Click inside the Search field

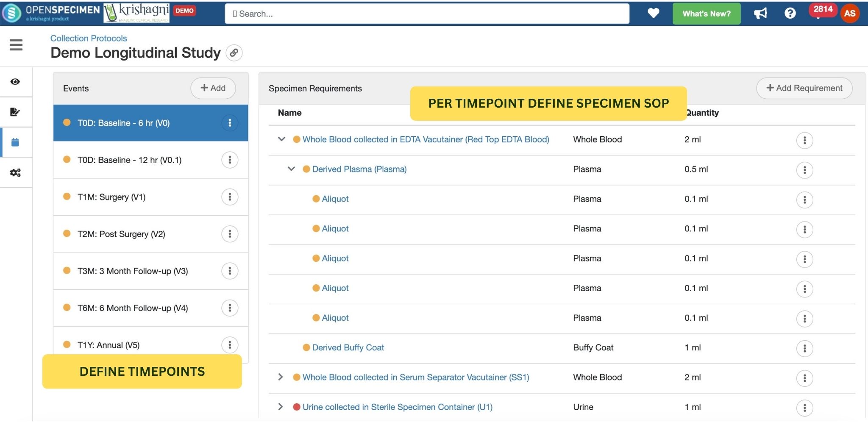click(428, 14)
